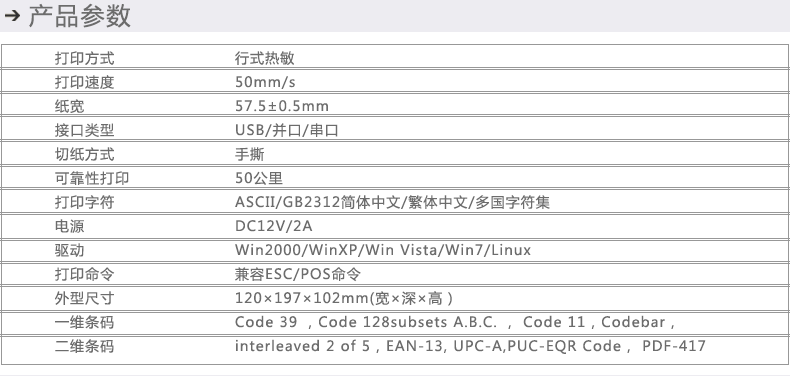Screen dimensions: 790x376
Task: Click the 一维条码 row label
Action: (85, 323)
